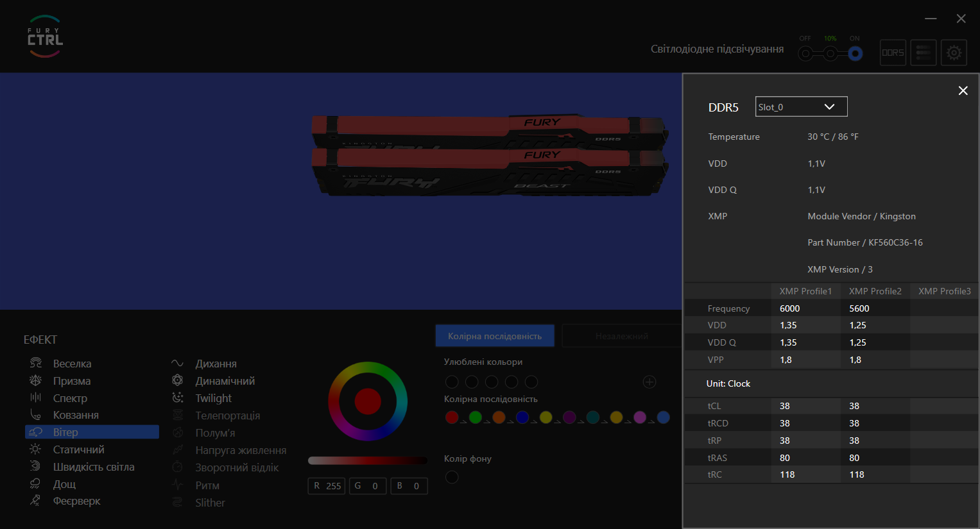The image size is (980, 529).
Task: Click the XMP Version / 3 text
Action: [840, 269]
